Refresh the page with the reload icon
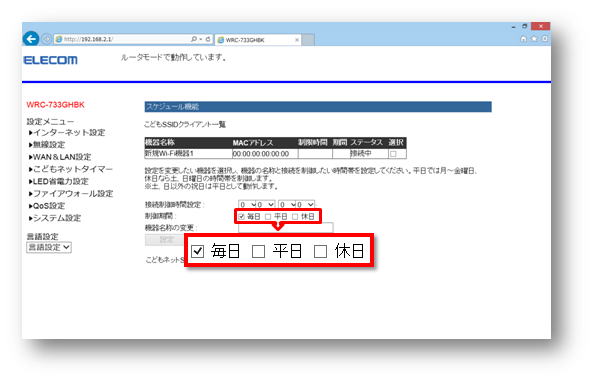593x381 pixels. [208, 39]
